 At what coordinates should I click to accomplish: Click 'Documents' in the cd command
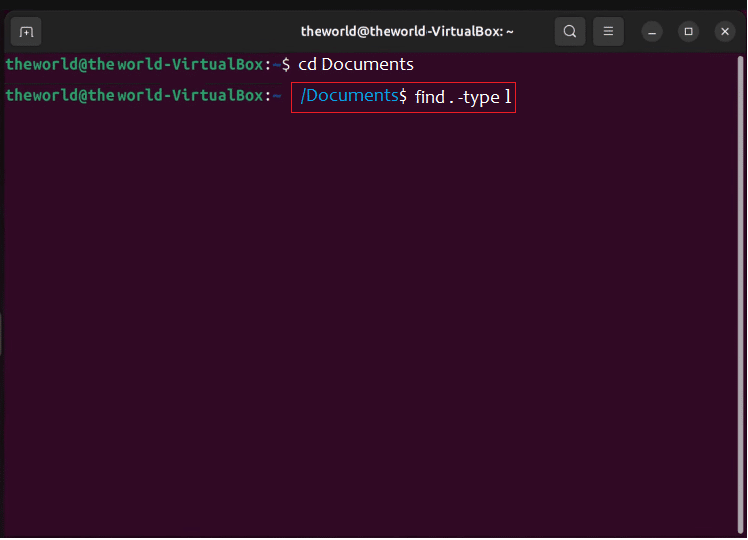(367, 64)
